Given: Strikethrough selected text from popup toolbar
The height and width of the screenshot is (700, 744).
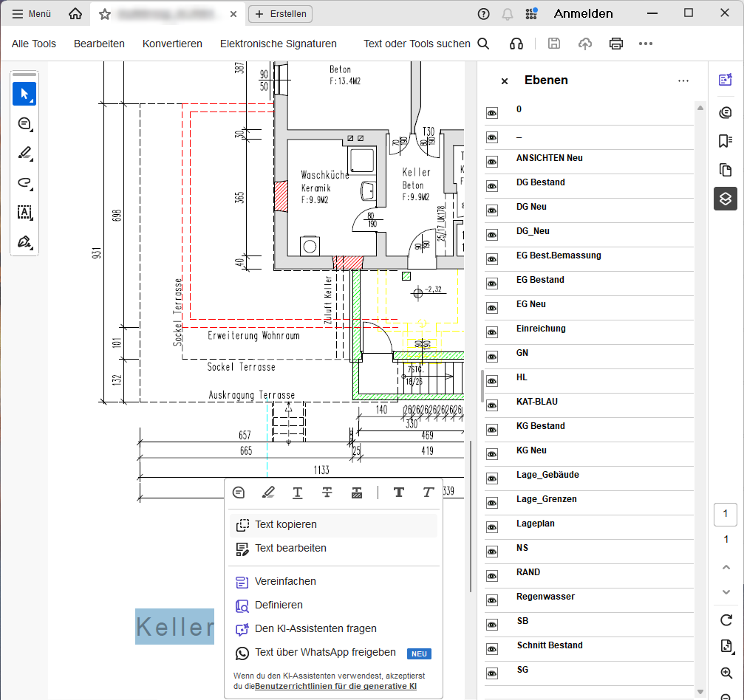Looking at the screenshot, I should tap(327, 493).
